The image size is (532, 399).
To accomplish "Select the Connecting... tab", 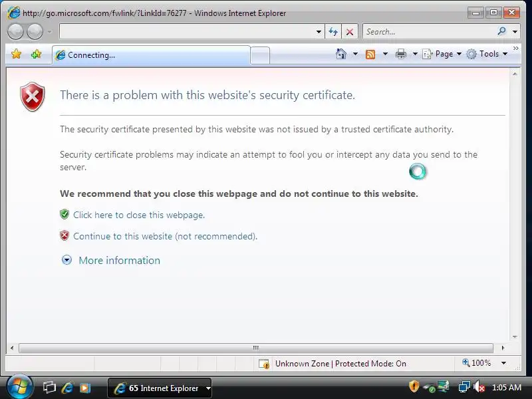I will pos(152,55).
